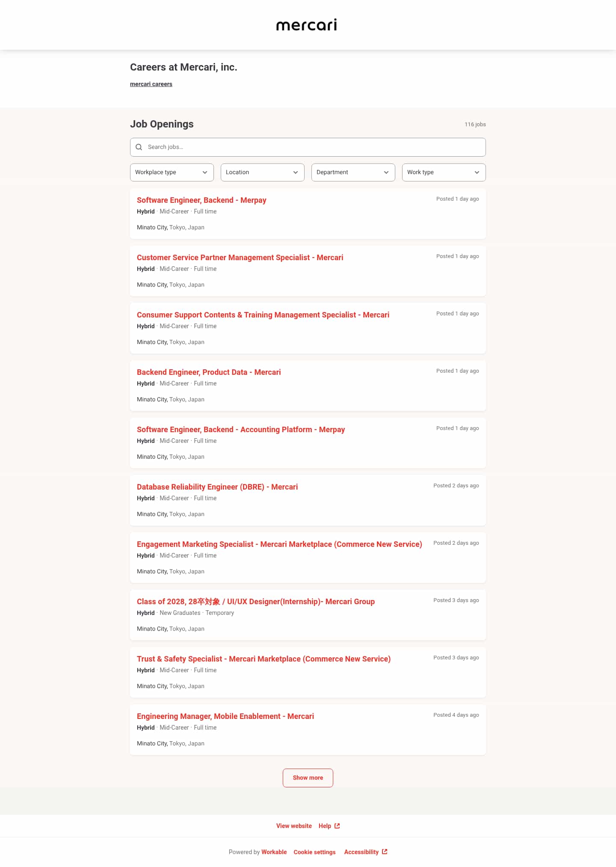Image resolution: width=616 pixels, height=867 pixels.
Task: Open the Work type dropdown
Action: tap(444, 172)
